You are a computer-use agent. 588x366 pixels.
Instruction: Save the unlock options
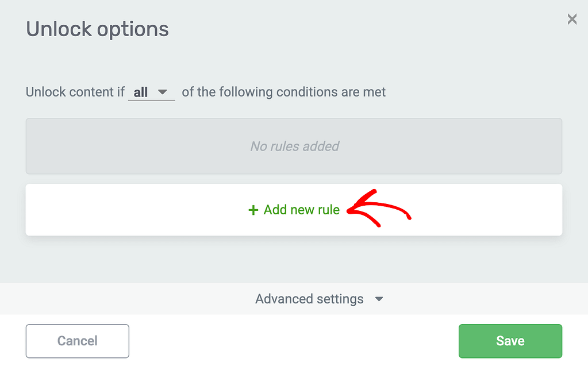tap(510, 341)
